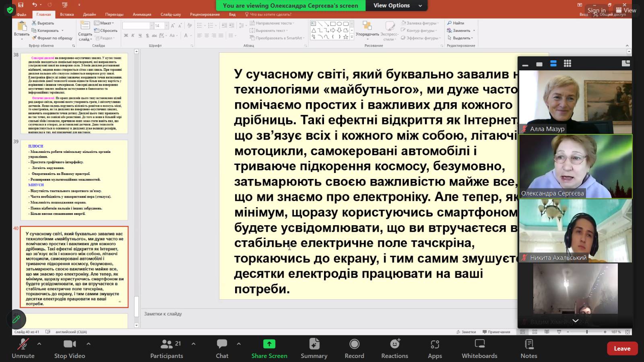The width and height of the screenshot is (644, 362).
Task: Expand Chat options arrow
Action: click(239, 343)
